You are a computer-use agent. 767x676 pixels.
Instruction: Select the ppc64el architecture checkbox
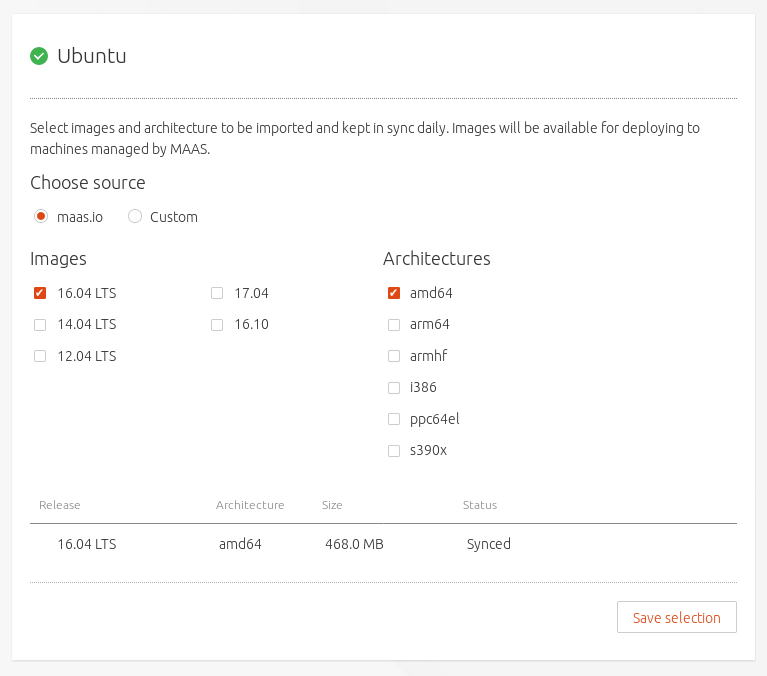click(x=394, y=419)
